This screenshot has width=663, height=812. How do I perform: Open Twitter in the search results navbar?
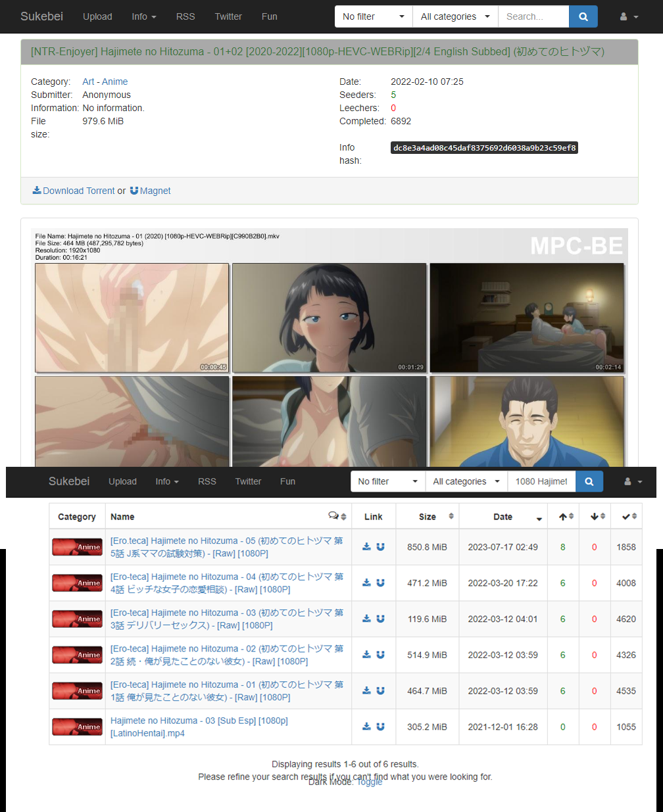[248, 481]
